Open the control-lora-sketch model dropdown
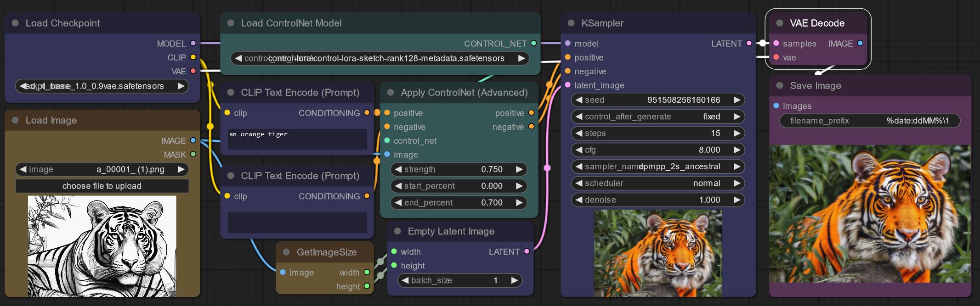This screenshot has width=980, height=306. pos(380,58)
